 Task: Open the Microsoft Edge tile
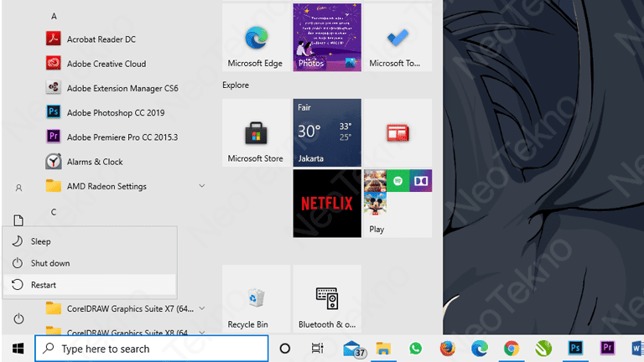[x=257, y=38]
